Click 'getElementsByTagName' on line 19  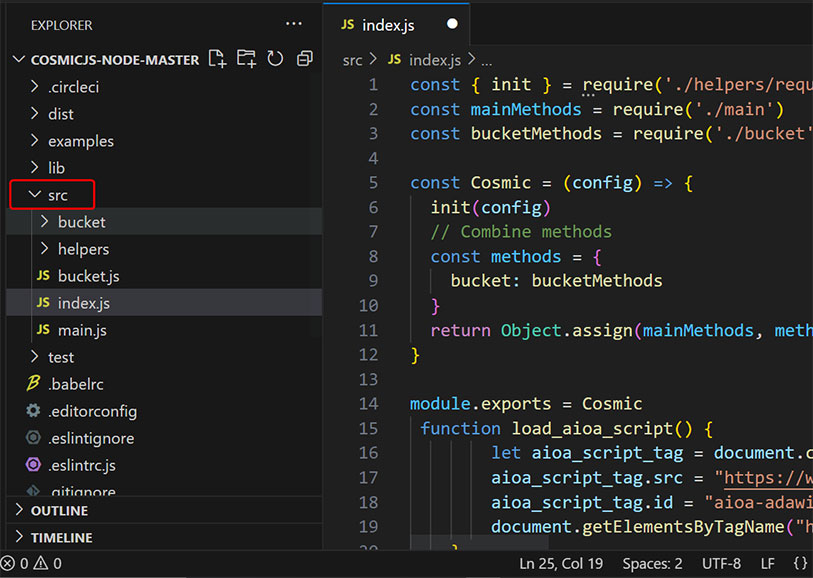pyautogui.click(x=683, y=527)
